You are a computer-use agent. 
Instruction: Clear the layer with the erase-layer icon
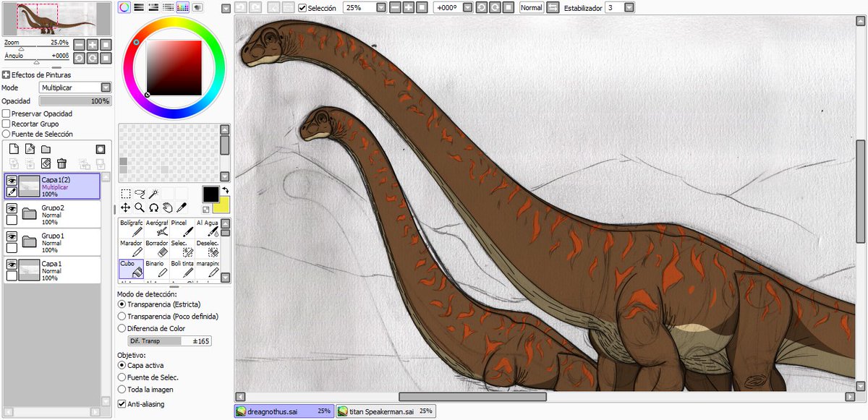pos(46,163)
